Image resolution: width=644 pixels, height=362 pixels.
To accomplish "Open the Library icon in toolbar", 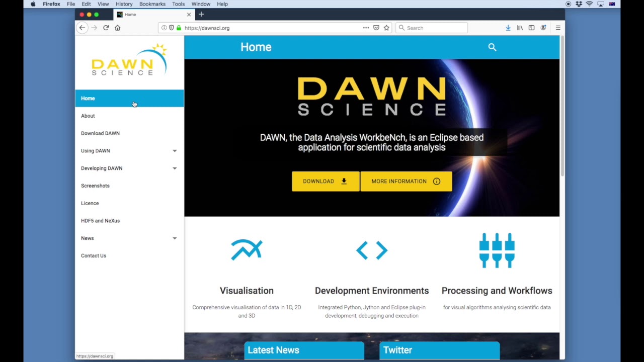I will point(520,28).
